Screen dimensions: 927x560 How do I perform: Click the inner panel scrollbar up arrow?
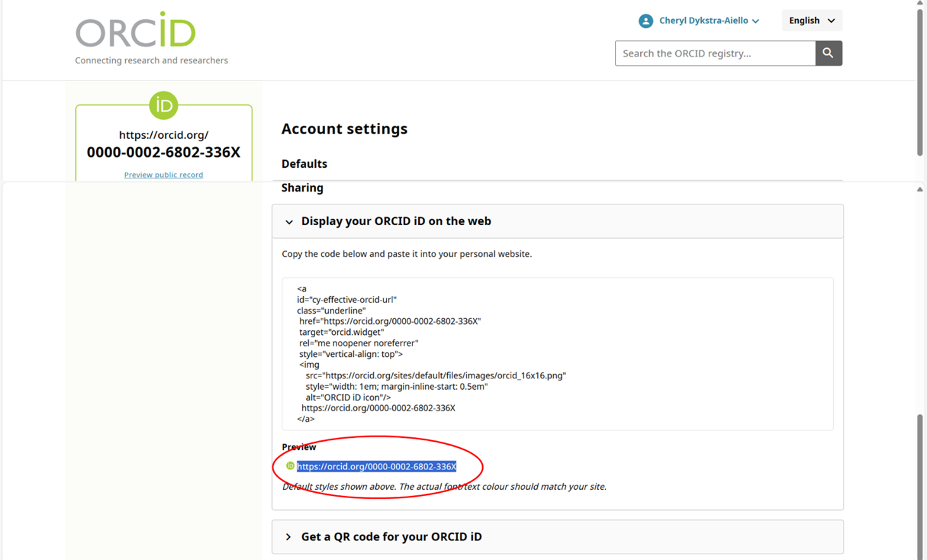920,189
